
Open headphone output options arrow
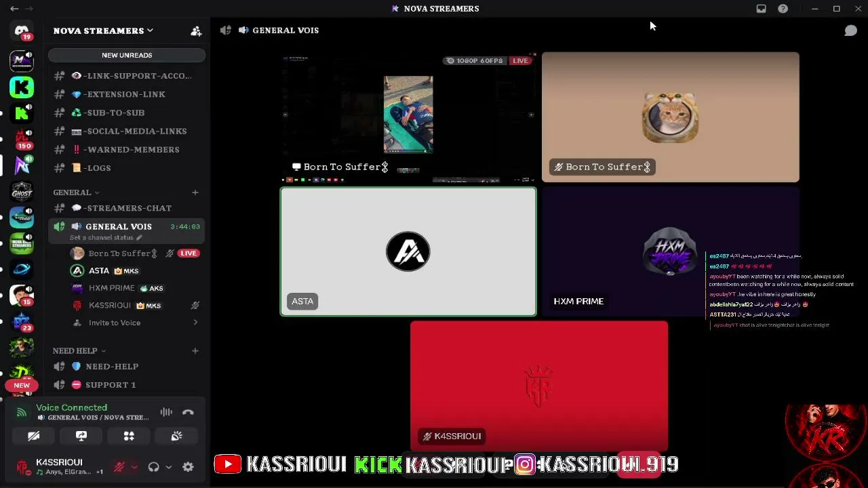click(x=168, y=467)
